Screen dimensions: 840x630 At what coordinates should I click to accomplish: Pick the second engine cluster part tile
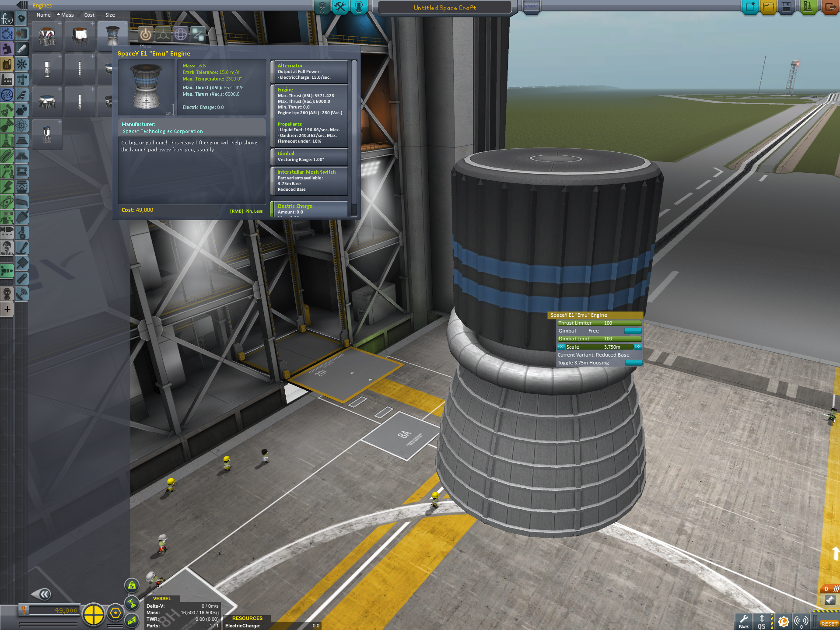coord(80,36)
